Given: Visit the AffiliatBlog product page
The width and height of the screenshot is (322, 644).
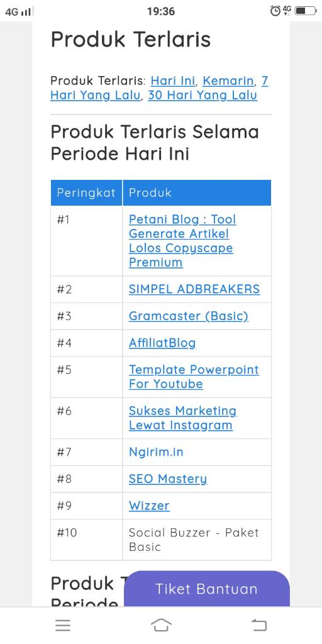Looking at the screenshot, I should point(162,343).
